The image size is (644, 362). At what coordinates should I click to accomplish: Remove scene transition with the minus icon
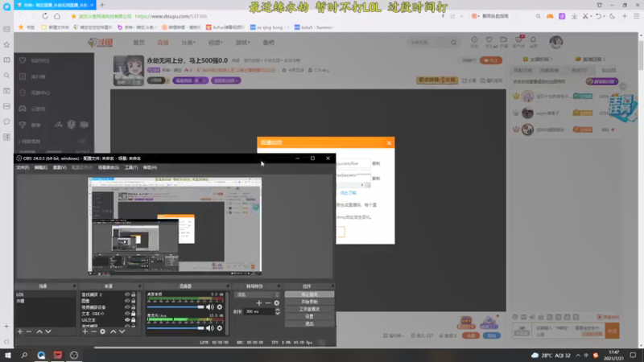268,303
